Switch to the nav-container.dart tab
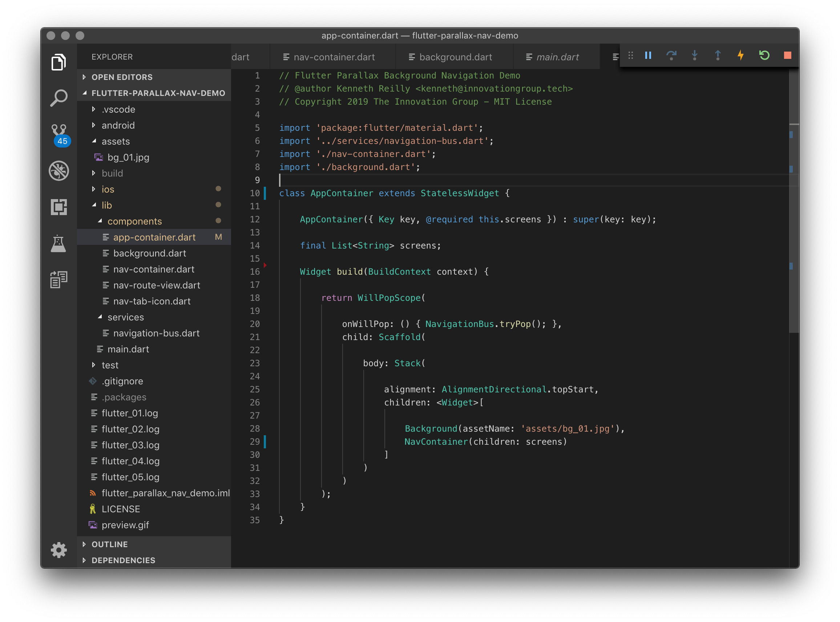 pos(334,57)
